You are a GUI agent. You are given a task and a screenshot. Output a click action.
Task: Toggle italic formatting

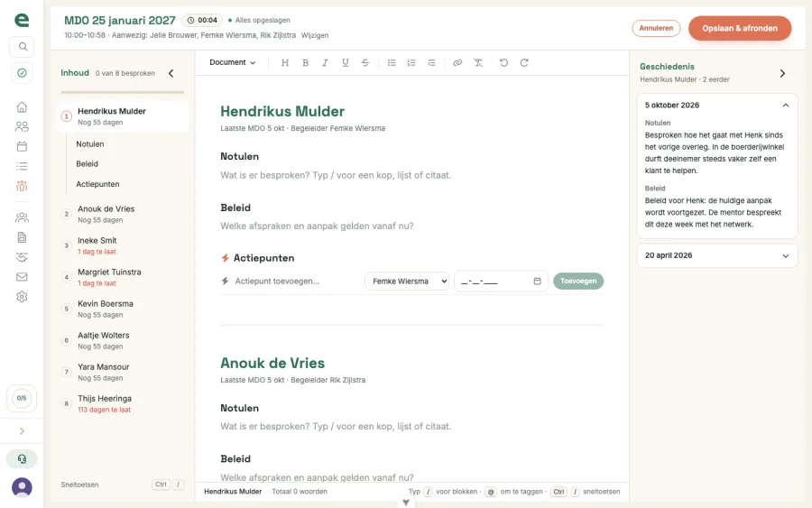pyautogui.click(x=325, y=62)
